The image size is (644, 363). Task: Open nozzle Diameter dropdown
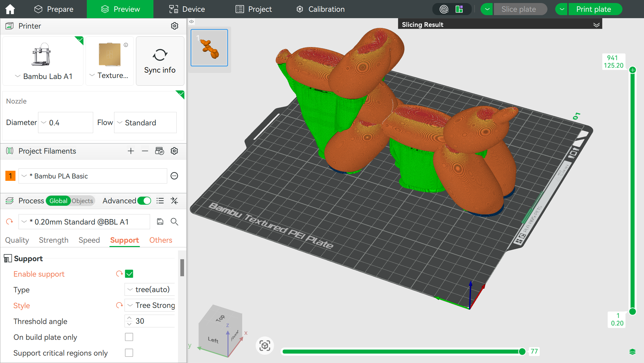click(x=66, y=122)
